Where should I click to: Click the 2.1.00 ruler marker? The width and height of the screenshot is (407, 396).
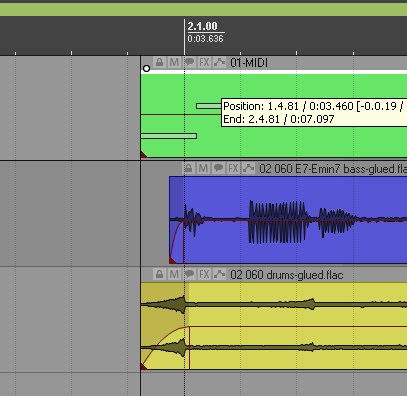pos(202,26)
